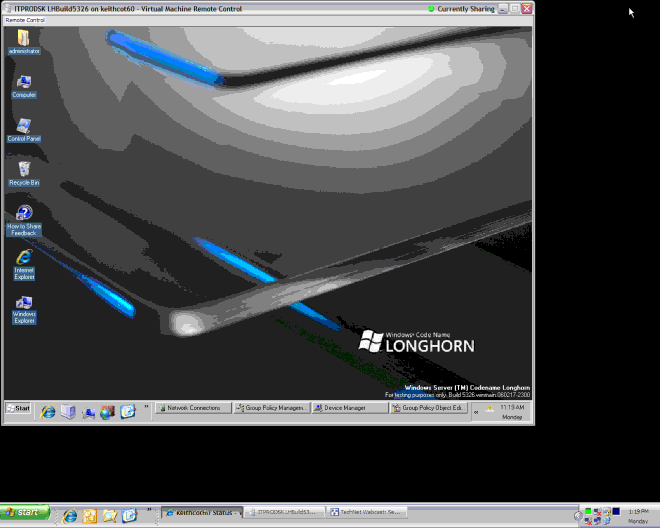Image resolution: width=660 pixels, height=528 pixels.
Task: Click the blue arrow icon in host quick launch
Action: (x=130, y=515)
